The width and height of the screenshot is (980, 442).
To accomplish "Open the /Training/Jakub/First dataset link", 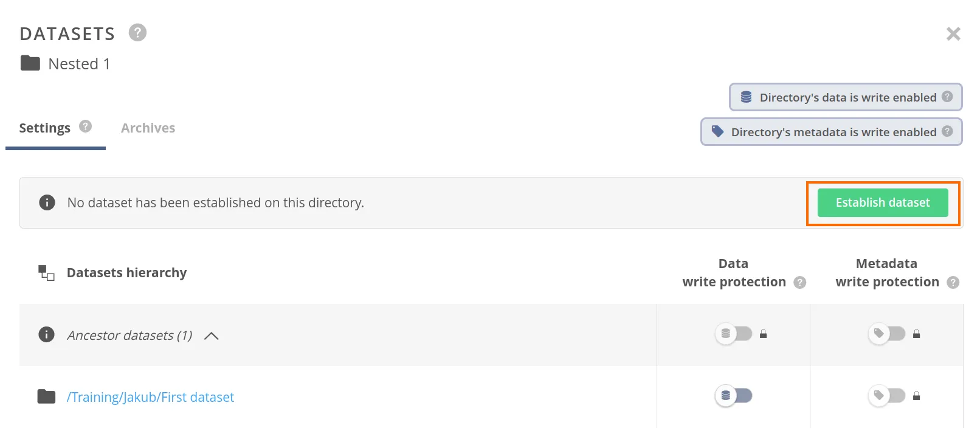I will (x=151, y=396).
